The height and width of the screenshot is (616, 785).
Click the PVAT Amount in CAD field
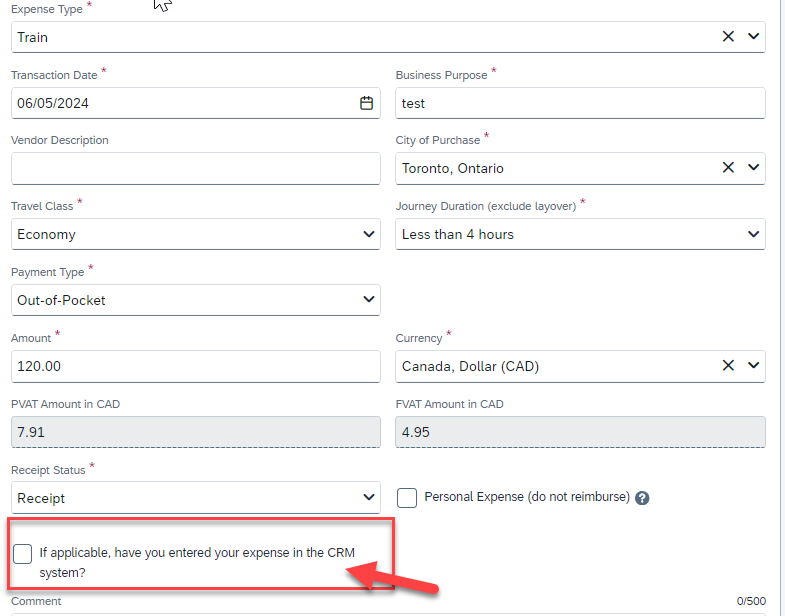coord(195,432)
